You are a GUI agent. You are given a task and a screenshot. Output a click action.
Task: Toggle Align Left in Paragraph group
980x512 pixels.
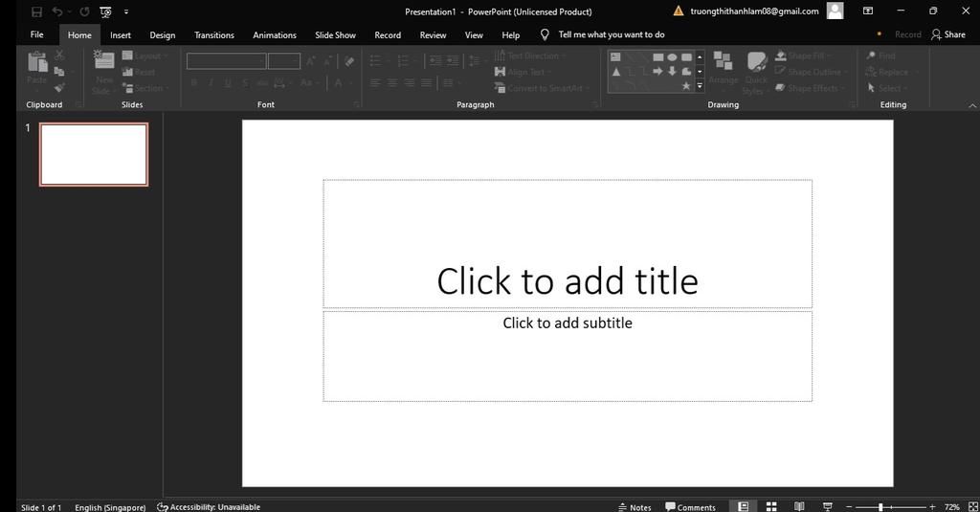[374, 82]
